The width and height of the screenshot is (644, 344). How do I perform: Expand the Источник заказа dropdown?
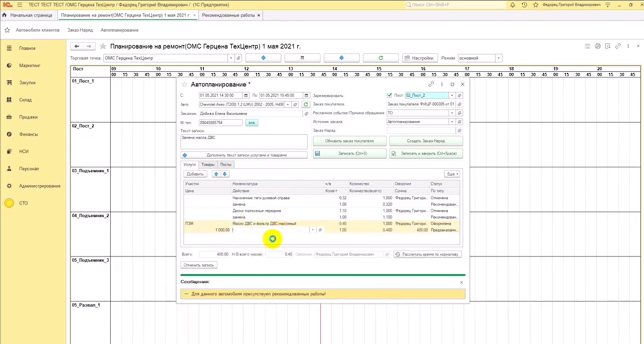coord(452,122)
